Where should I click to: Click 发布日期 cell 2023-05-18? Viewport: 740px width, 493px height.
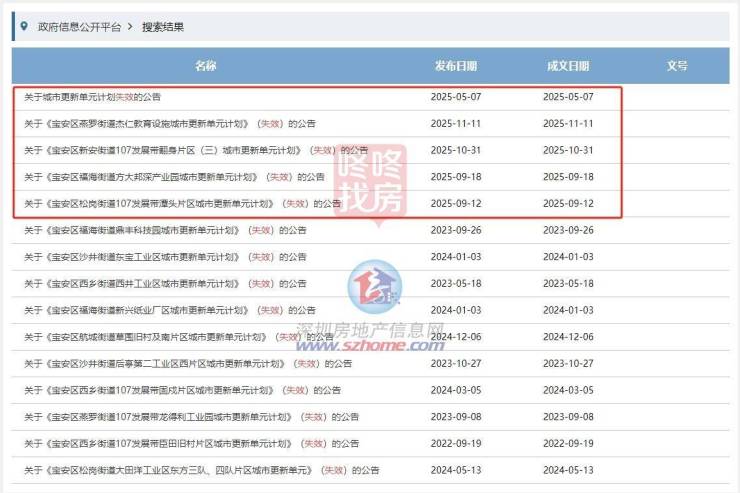(456, 284)
